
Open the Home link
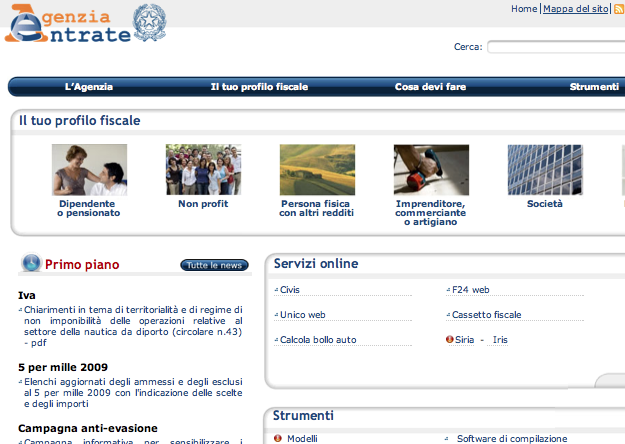524,9
